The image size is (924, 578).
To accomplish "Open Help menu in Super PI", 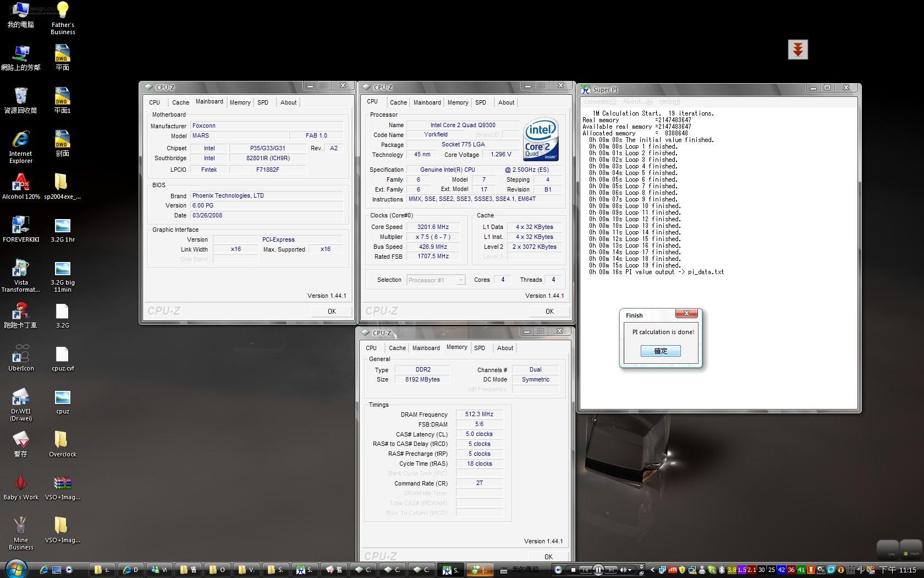I will click(x=669, y=101).
